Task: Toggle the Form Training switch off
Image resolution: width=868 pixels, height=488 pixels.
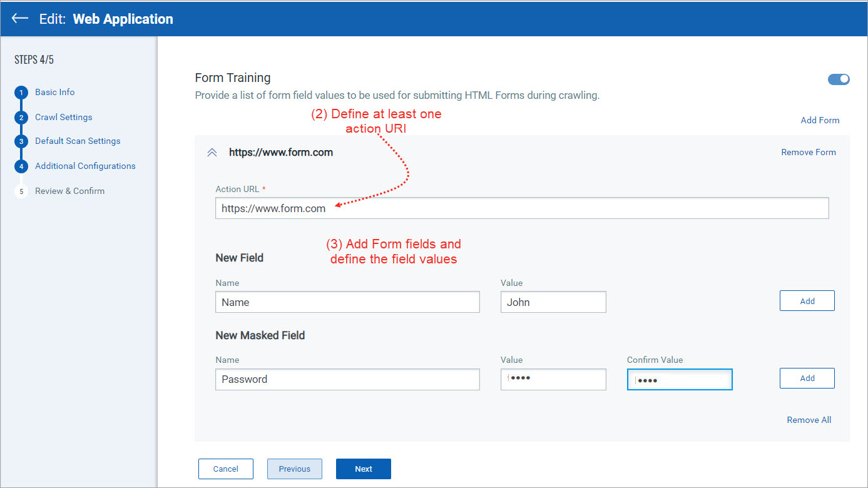Action: pyautogui.click(x=839, y=79)
